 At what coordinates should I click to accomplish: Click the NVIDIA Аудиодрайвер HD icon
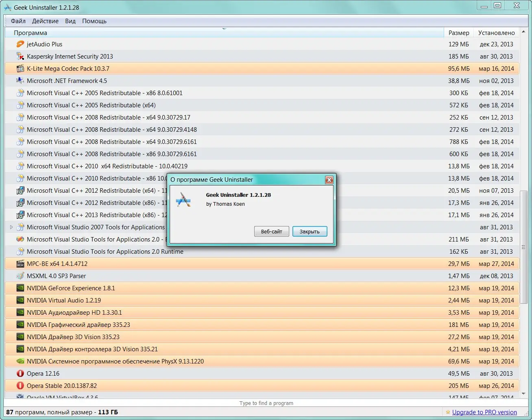[x=20, y=312]
